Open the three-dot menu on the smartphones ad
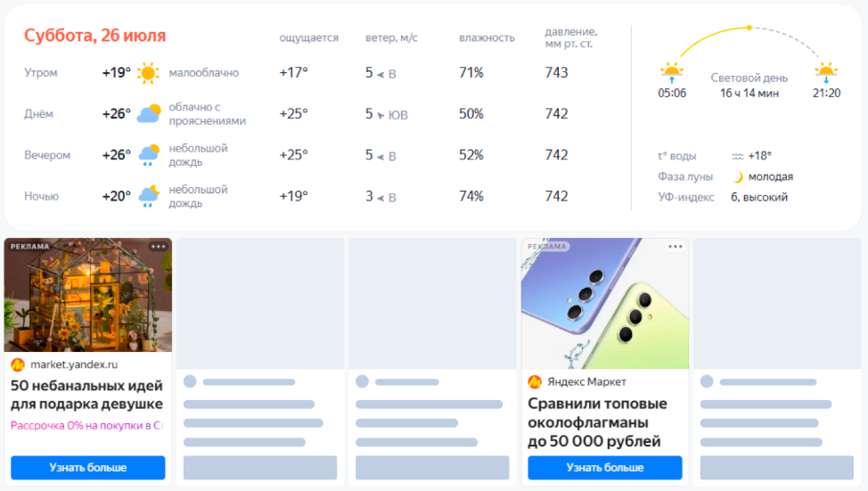This screenshot has width=868, height=491. pos(676,246)
